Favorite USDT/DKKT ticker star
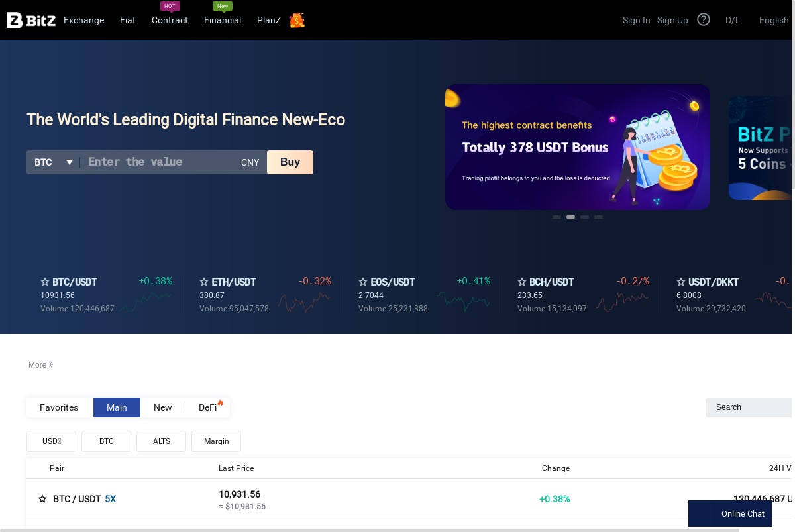The height and width of the screenshot is (532, 795). coord(681,282)
